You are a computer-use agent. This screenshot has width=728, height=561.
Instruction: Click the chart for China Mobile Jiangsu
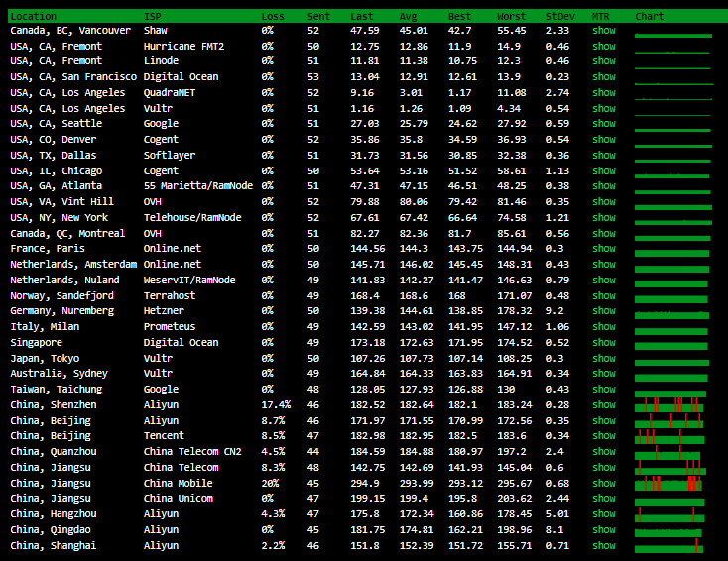[x=671, y=483]
